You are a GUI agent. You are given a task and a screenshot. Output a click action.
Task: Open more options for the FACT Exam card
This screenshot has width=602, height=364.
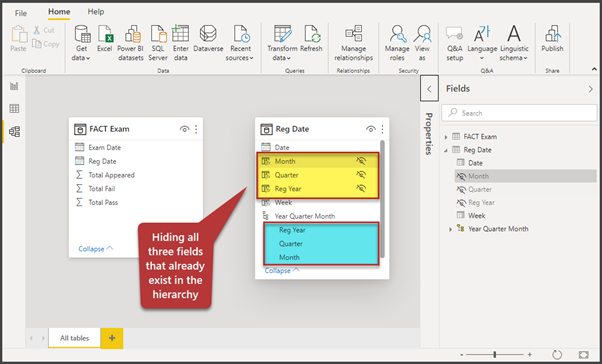coord(196,129)
